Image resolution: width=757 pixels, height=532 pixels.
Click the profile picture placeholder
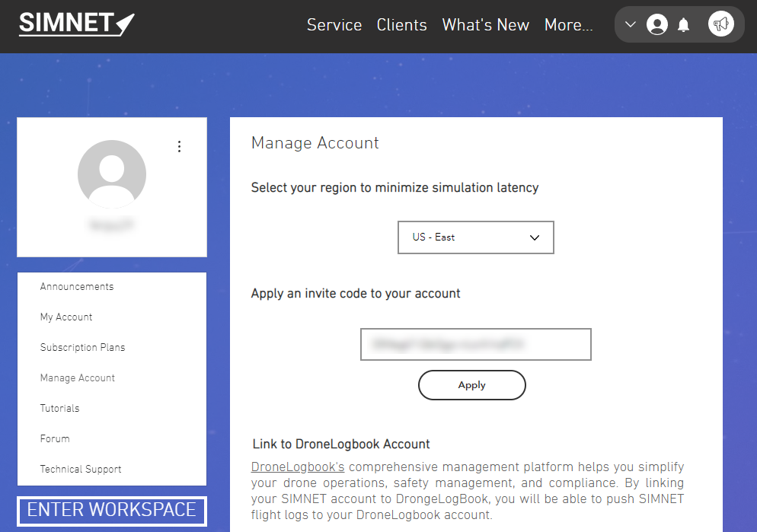[112, 174]
